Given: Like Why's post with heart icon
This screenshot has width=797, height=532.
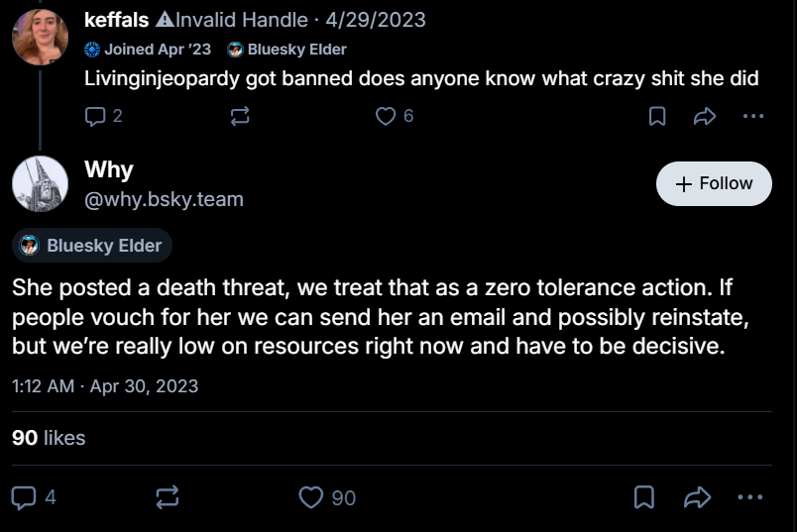Looking at the screenshot, I should (x=311, y=497).
